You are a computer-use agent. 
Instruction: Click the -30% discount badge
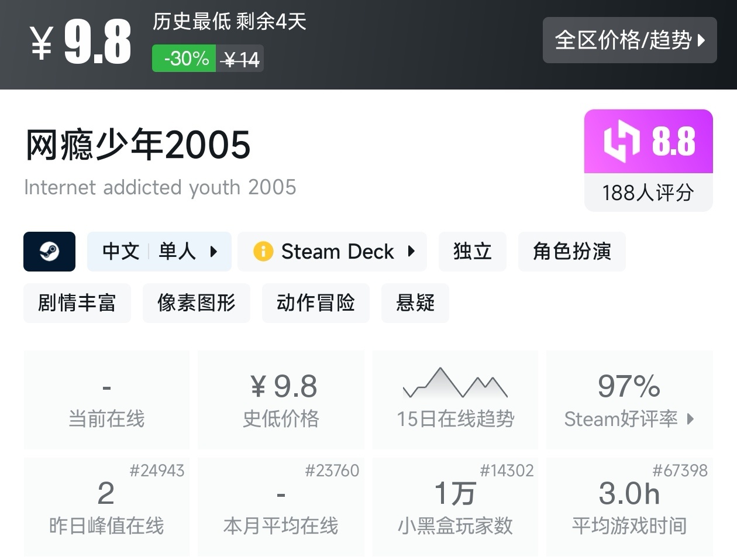click(x=184, y=59)
